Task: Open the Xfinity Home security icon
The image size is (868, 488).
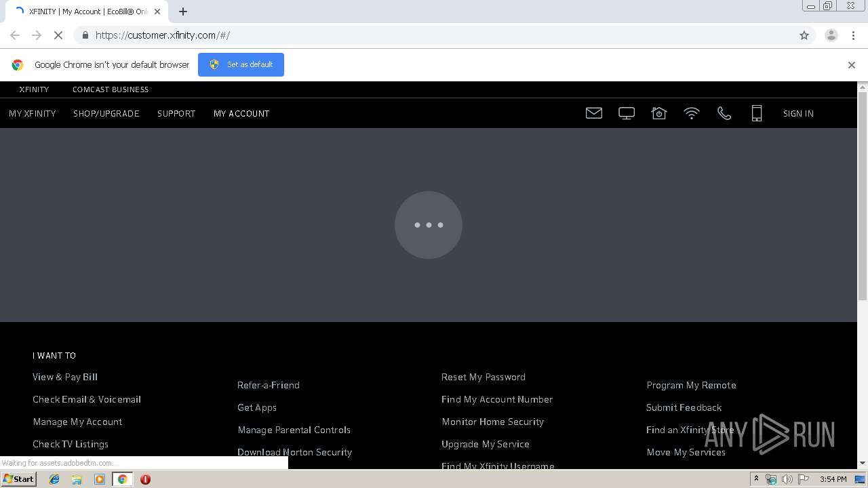Action: coord(659,113)
